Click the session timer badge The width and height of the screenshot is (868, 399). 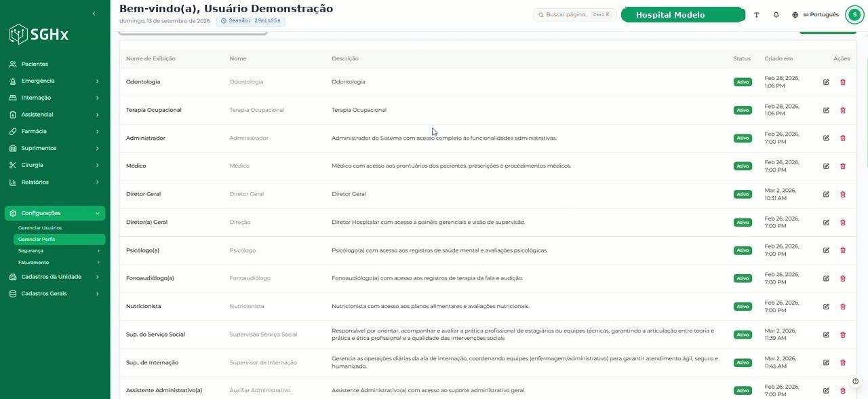250,21
